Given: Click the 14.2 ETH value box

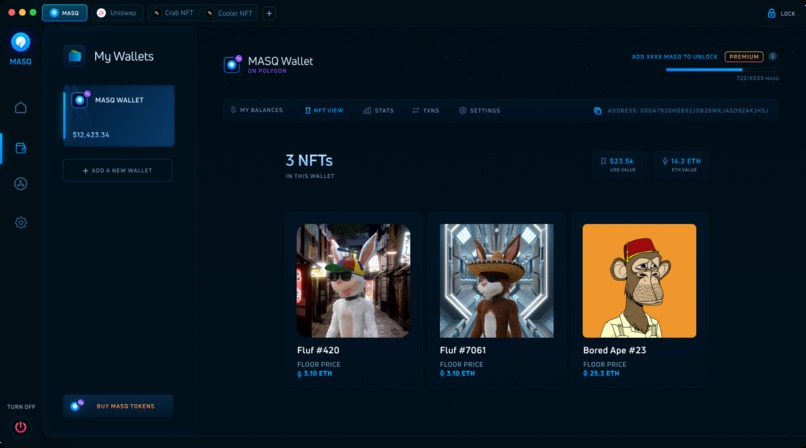Looking at the screenshot, I should (681, 164).
